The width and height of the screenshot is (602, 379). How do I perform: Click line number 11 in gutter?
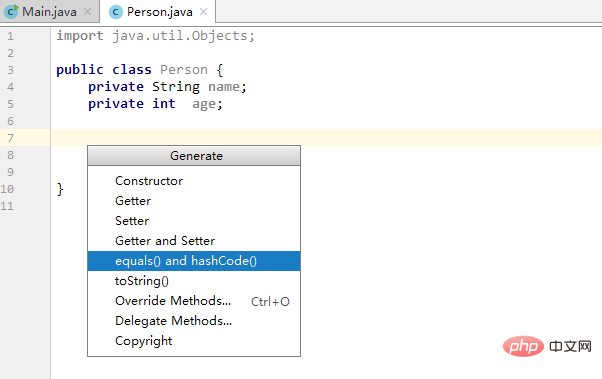pos(7,206)
